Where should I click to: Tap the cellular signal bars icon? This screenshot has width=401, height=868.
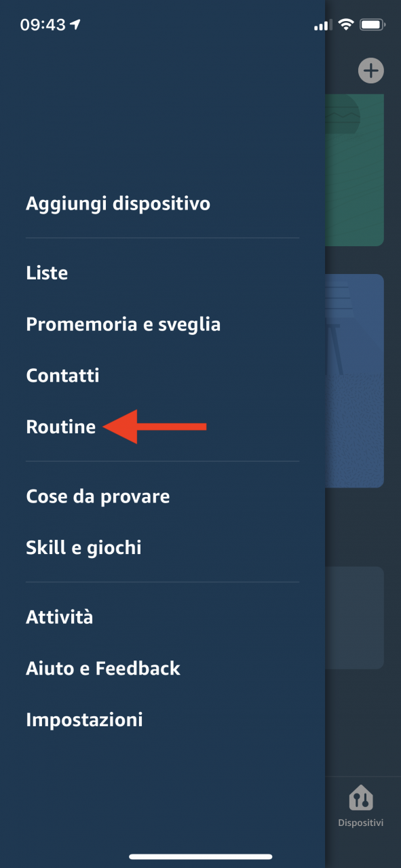pos(322,26)
